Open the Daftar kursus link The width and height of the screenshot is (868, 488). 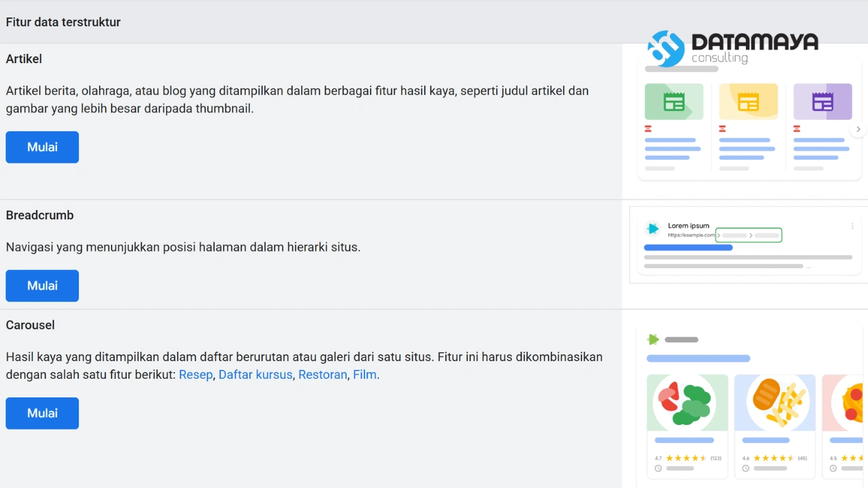click(x=256, y=375)
